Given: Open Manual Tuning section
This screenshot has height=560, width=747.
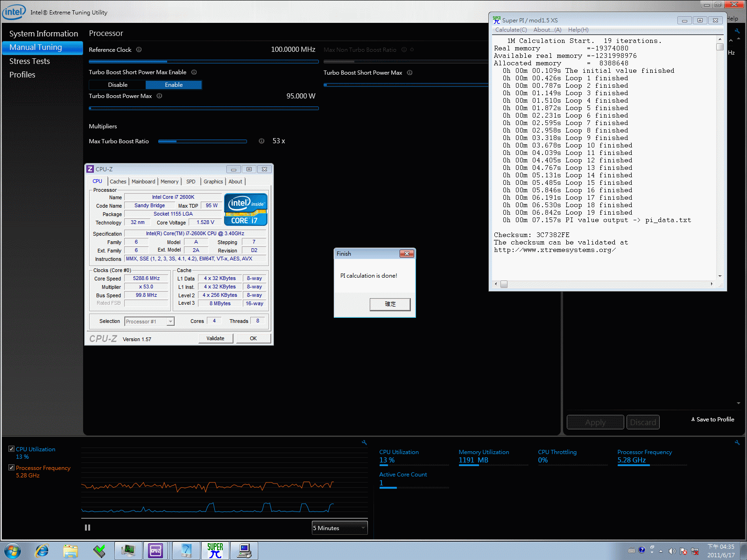Looking at the screenshot, I should point(42,48).
